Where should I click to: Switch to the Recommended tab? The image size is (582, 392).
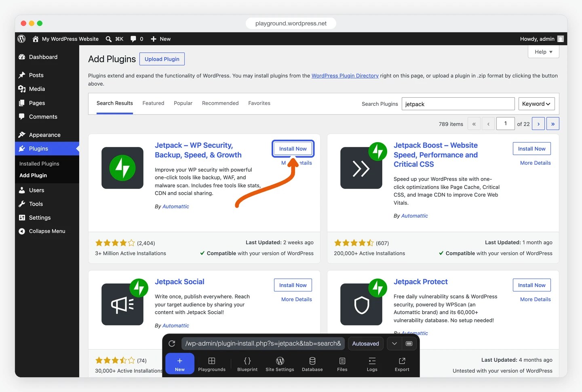(x=220, y=103)
